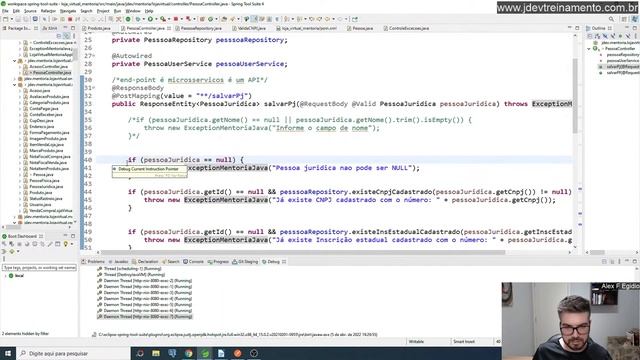Click the green Run launch toolbar icon

click(x=150, y=19)
